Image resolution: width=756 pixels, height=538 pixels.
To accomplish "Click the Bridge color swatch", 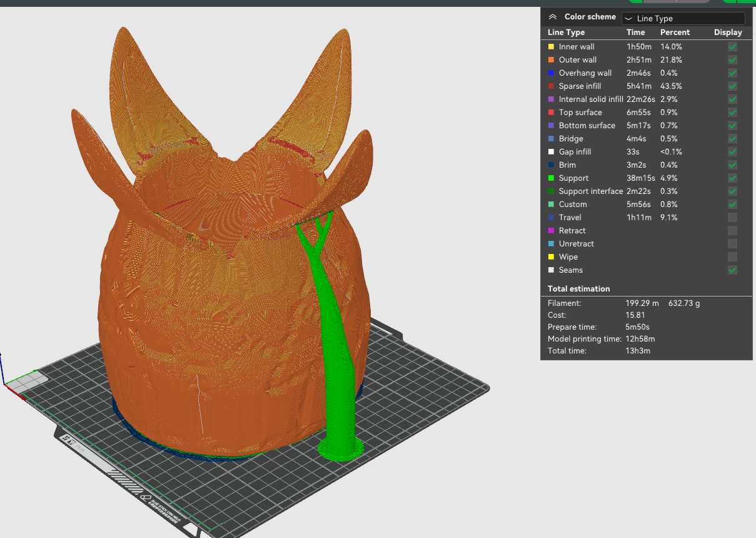I will 551,139.
